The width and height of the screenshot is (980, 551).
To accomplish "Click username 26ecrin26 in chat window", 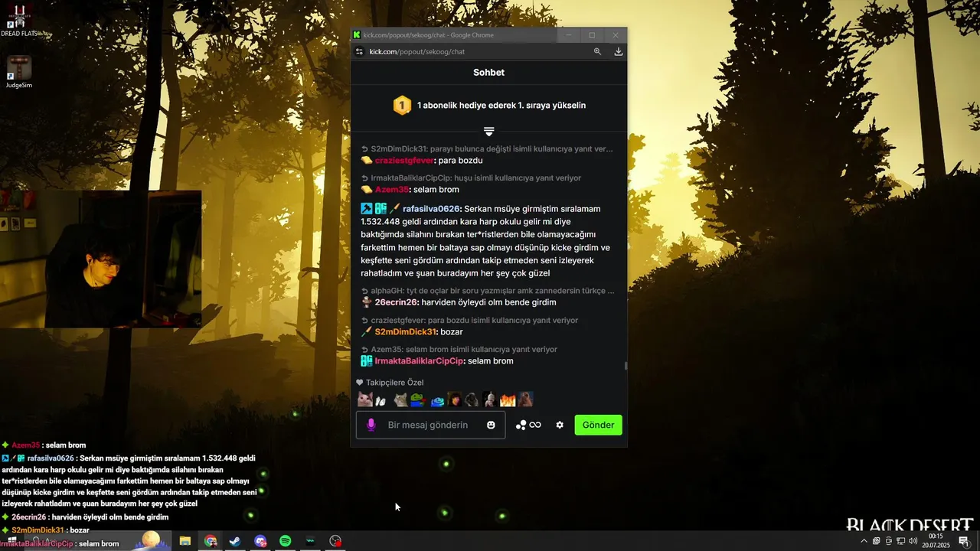I will pyautogui.click(x=397, y=302).
